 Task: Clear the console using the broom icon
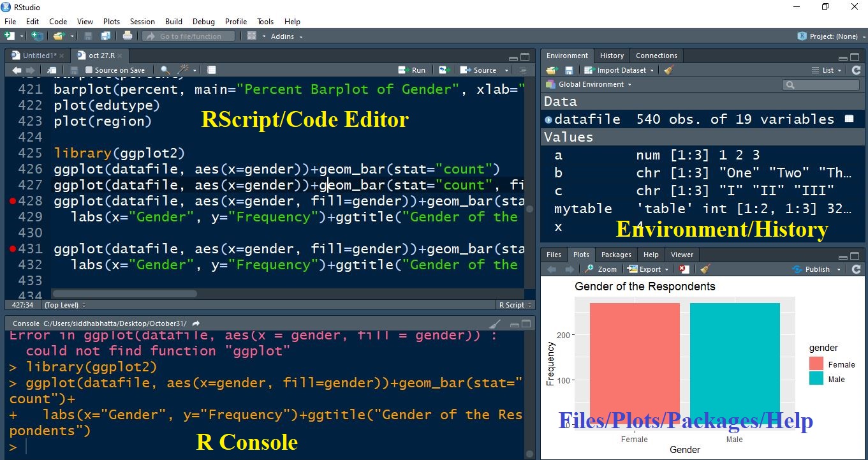coord(495,323)
